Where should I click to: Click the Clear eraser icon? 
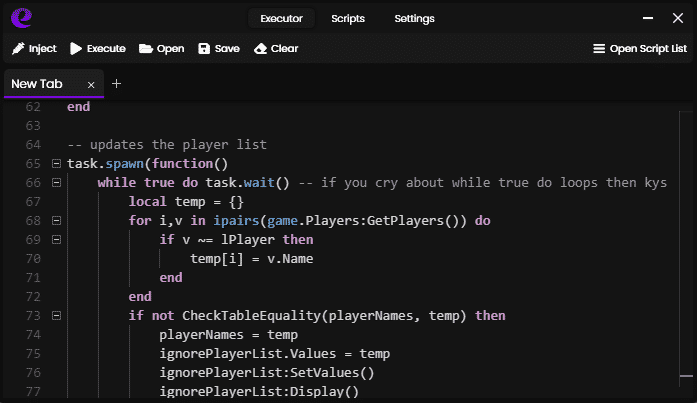pos(260,48)
